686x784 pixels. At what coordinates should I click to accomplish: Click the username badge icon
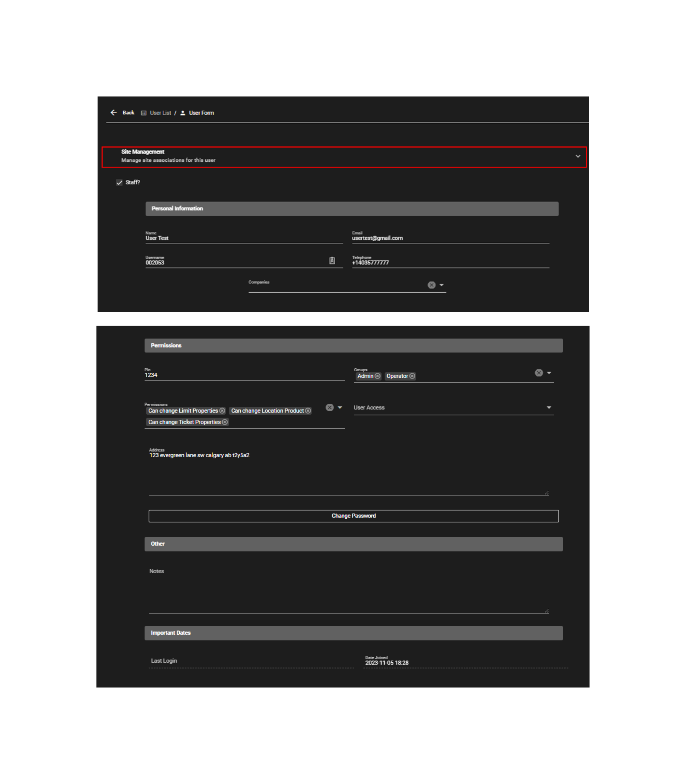[x=332, y=260]
